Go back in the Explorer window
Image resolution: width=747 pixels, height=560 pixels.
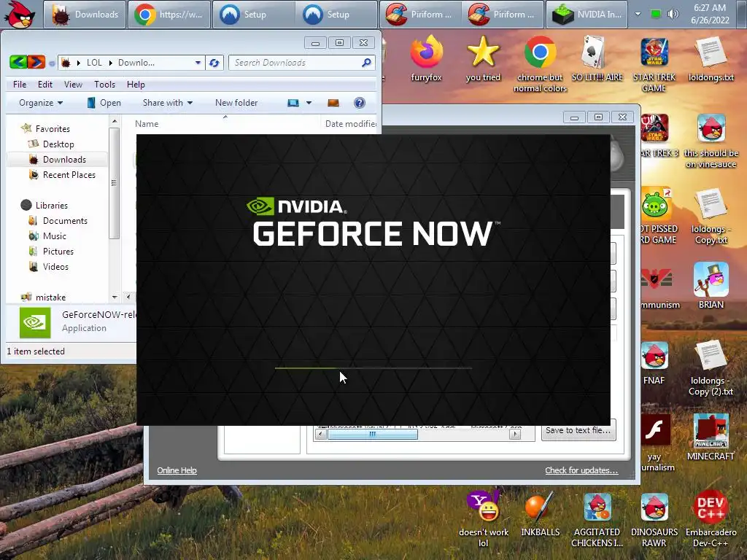pyautogui.click(x=18, y=62)
